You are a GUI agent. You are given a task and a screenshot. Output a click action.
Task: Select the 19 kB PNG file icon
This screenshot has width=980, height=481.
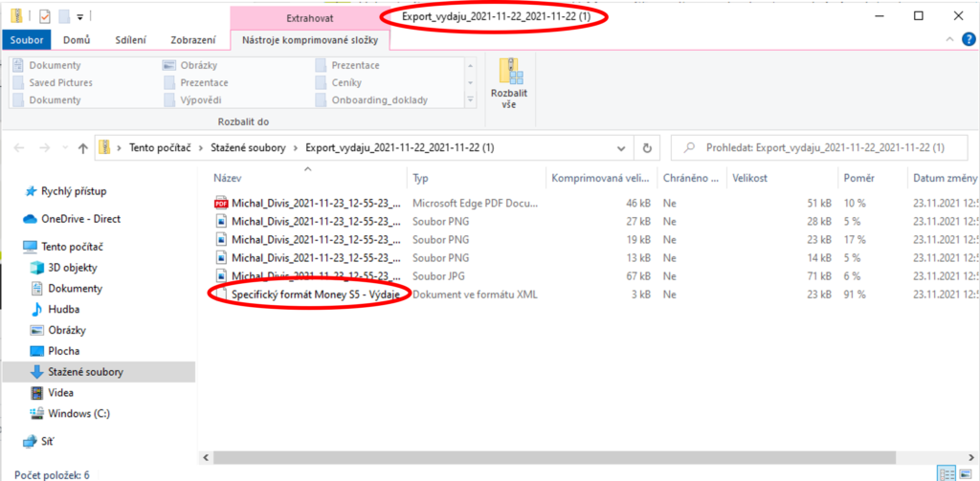(x=221, y=239)
